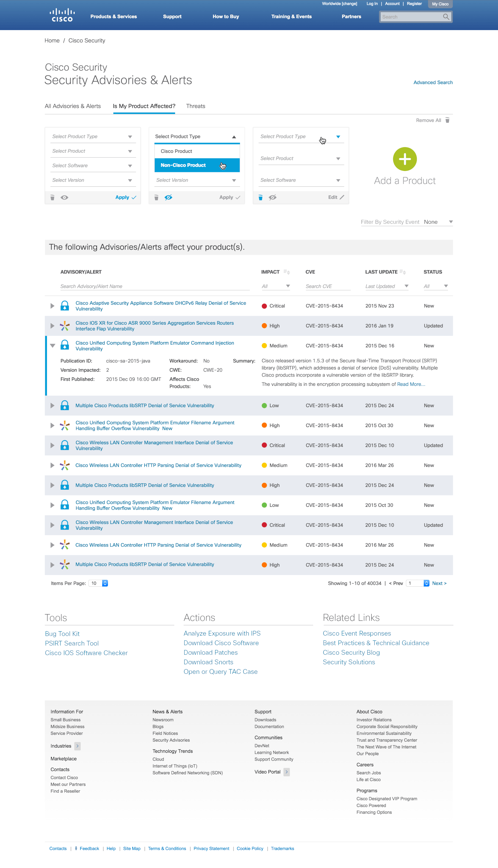Click the orange High dot for 2016 Jan 19 row
The width and height of the screenshot is (498, 868).
click(264, 326)
